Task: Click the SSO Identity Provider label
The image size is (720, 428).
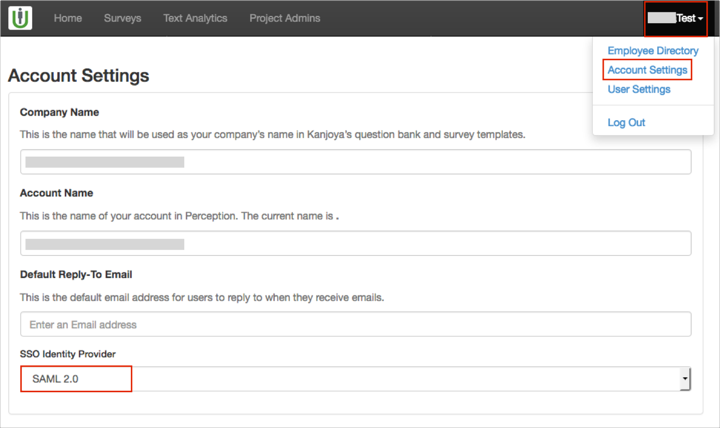Action: point(73,354)
